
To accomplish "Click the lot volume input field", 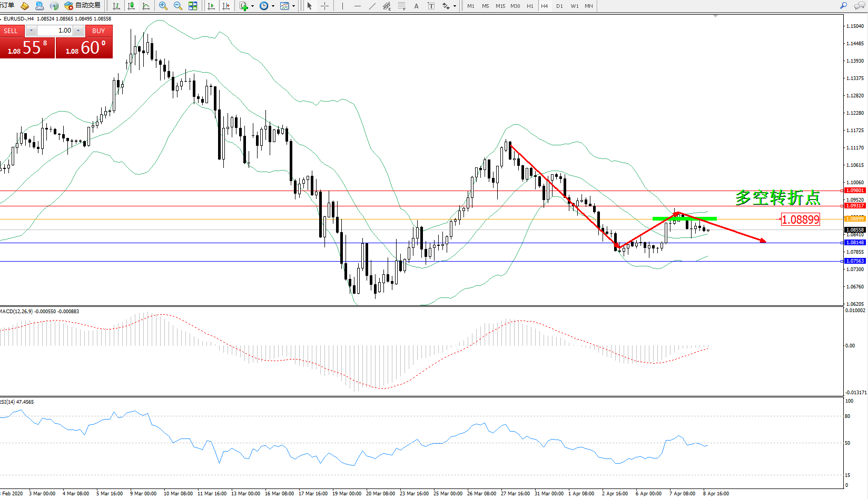I will (x=55, y=31).
